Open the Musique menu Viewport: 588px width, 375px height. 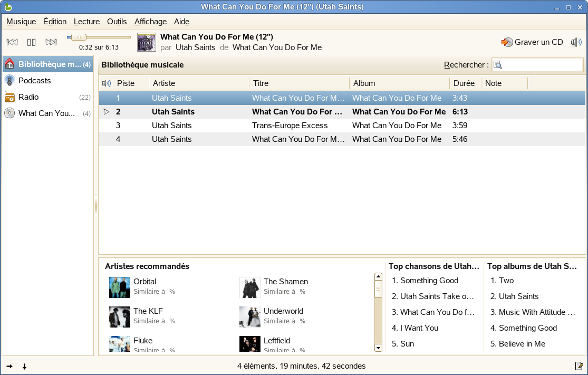click(21, 22)
